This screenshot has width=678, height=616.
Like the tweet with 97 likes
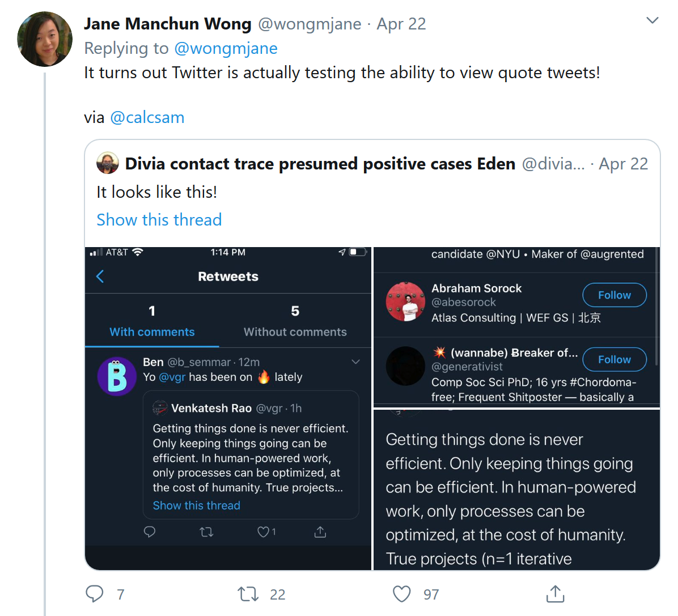coord(402,594)
